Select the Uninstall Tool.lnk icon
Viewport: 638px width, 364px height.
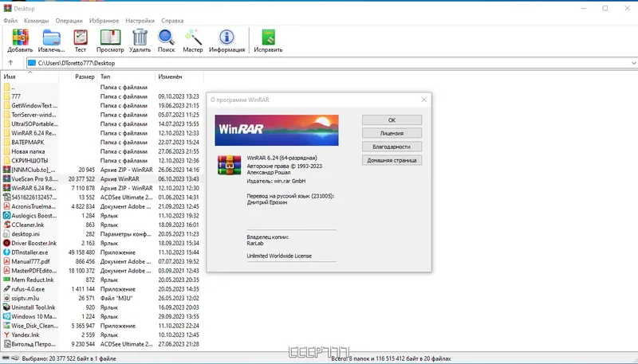pyautogui.click(x=6, y=307)
